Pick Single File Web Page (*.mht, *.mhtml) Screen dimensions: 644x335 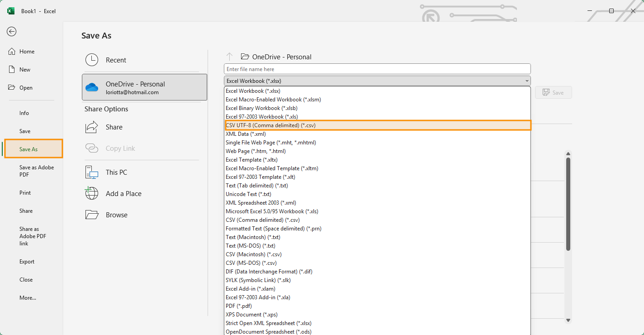pyautogui.click(x=377, y=143)
